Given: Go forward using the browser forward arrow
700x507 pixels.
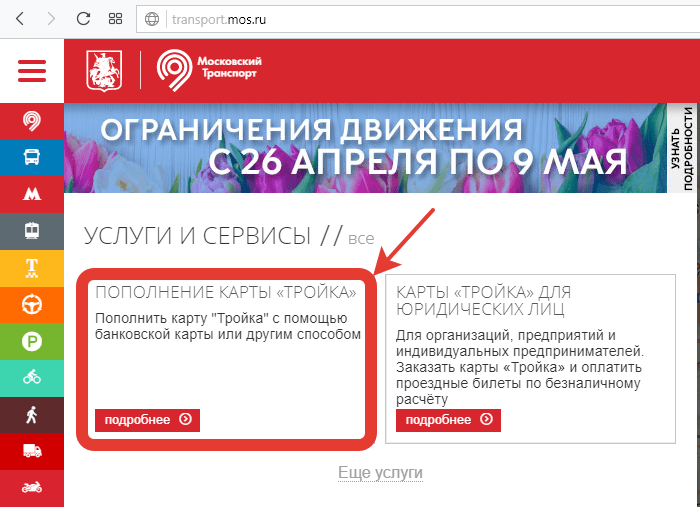Looking at the screenshot, I should [x=51, y=19].
